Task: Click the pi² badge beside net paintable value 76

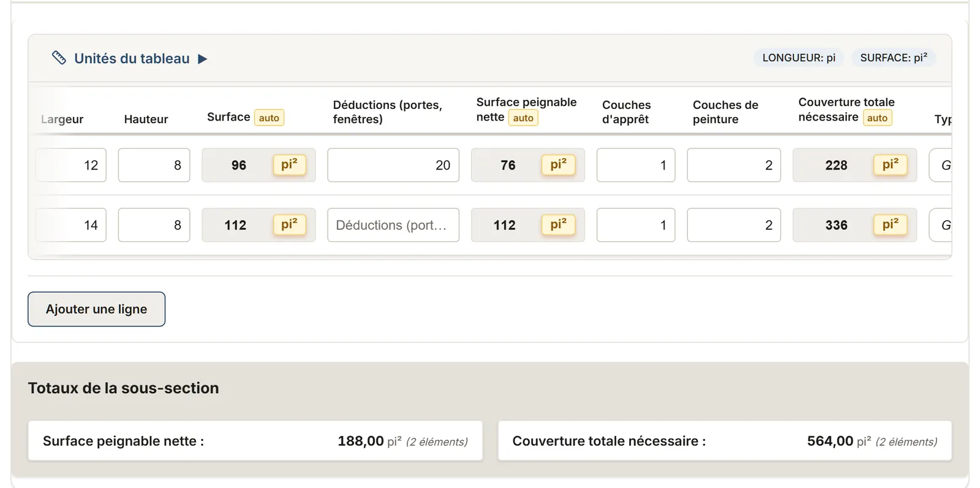Action: (558, 165)
